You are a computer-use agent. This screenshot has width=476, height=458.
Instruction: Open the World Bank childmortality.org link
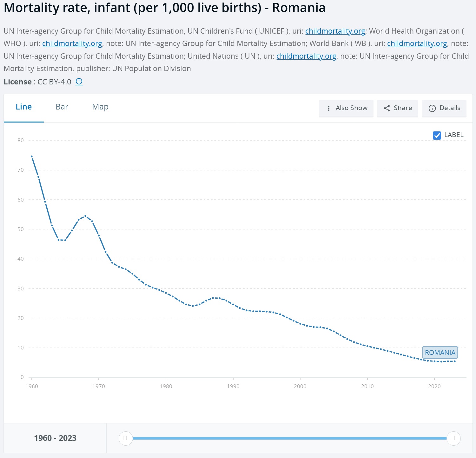pyautogui.click(x=417, y=43)
